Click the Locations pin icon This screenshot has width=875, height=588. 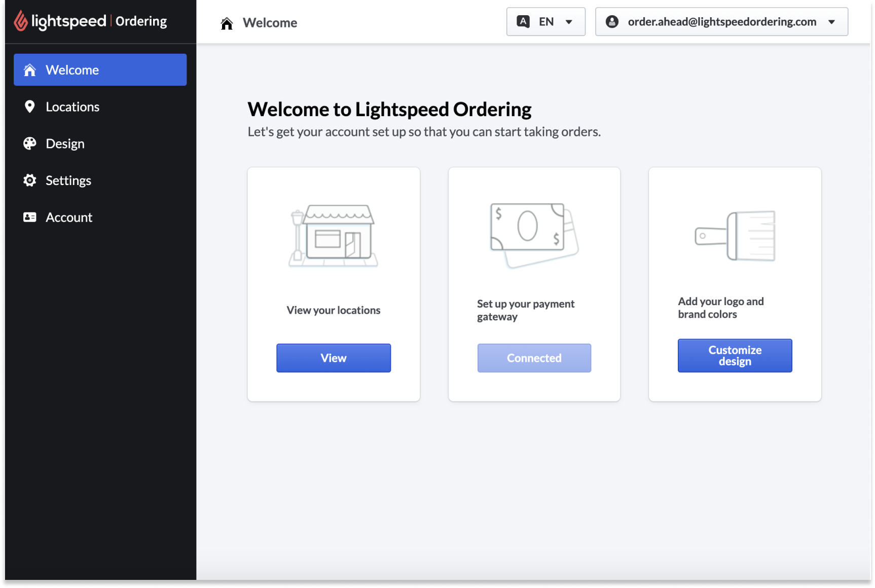(30, 107)
